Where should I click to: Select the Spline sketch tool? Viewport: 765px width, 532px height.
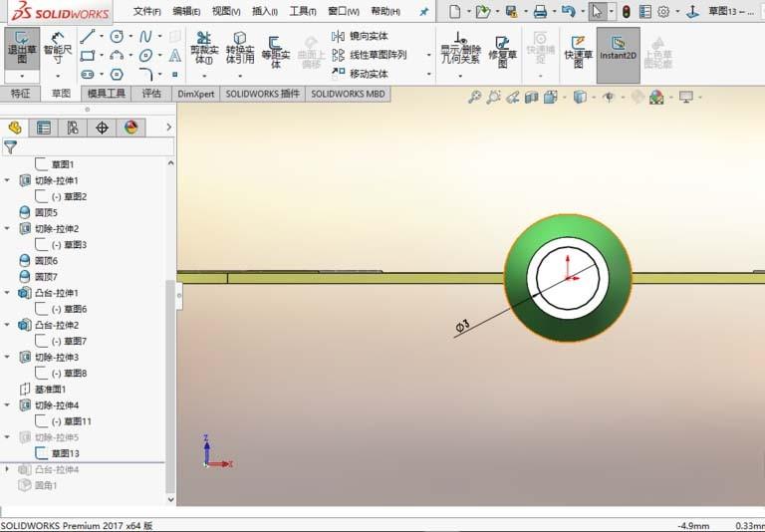[x=145, y=36]
